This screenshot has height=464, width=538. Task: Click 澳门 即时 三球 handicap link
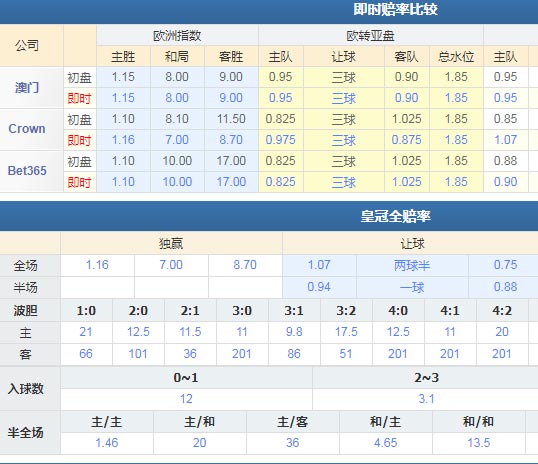343,99
